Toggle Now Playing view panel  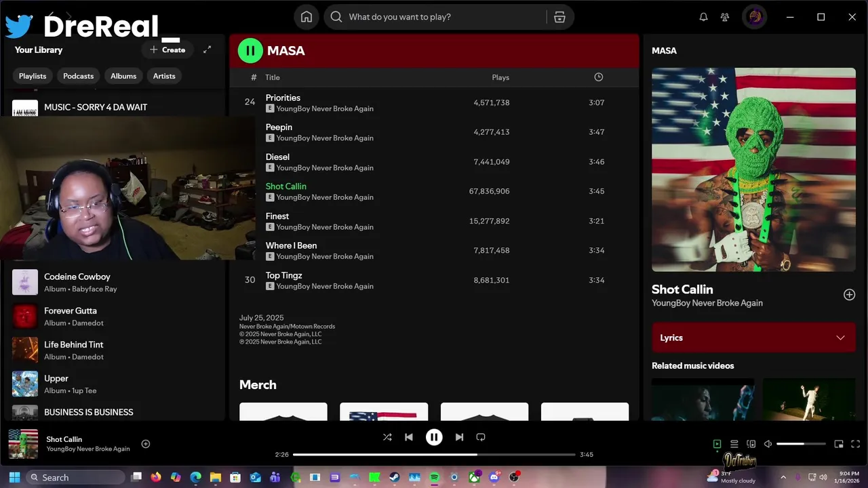point(717,444)
